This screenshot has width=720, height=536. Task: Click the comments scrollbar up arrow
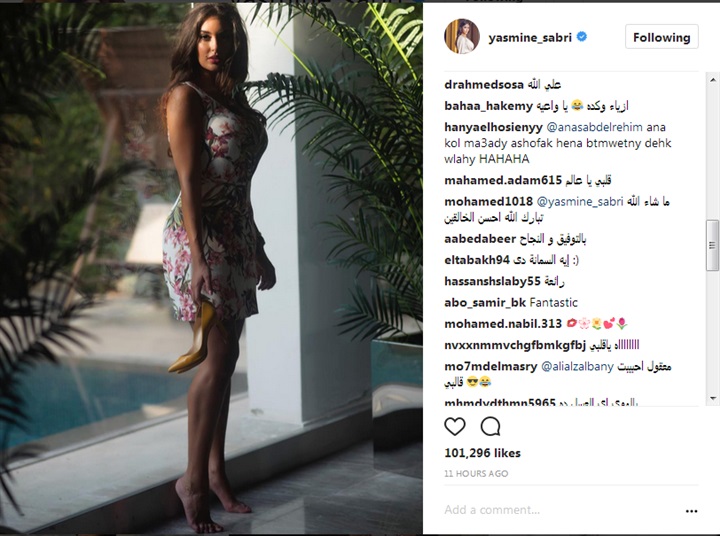point(713,79)
